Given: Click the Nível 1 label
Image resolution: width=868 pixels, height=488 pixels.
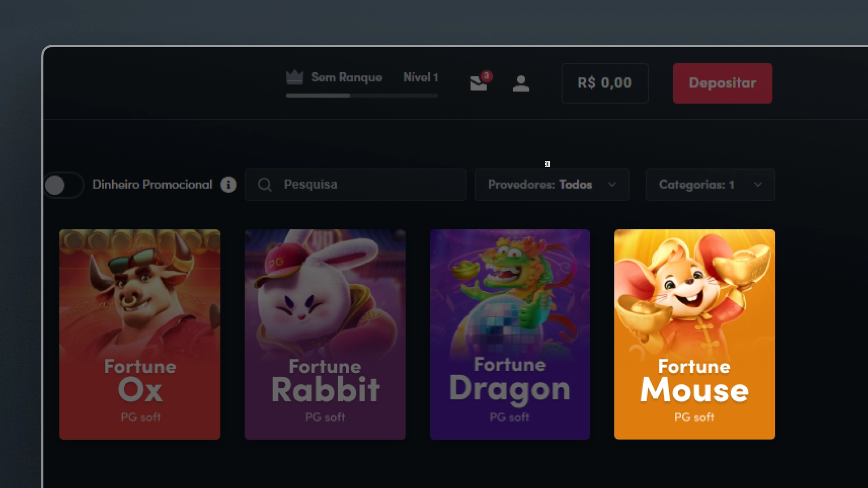Looking at the screenshot, I should (420, 77).
